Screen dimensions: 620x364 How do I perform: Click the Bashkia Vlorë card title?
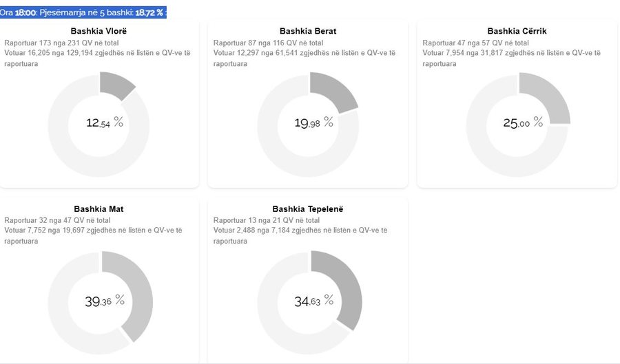coord(99,31)
